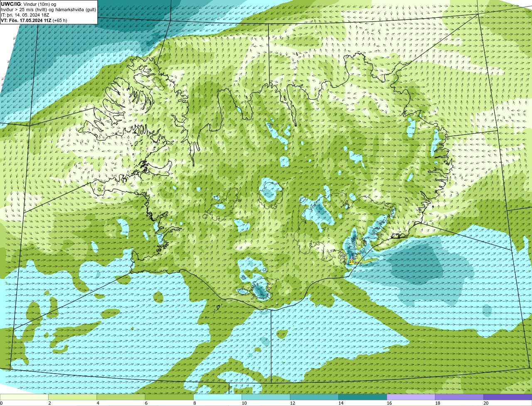Click the legend tick label 16
The width and height of the screenshot is (532, 406).
click(389, 403)
